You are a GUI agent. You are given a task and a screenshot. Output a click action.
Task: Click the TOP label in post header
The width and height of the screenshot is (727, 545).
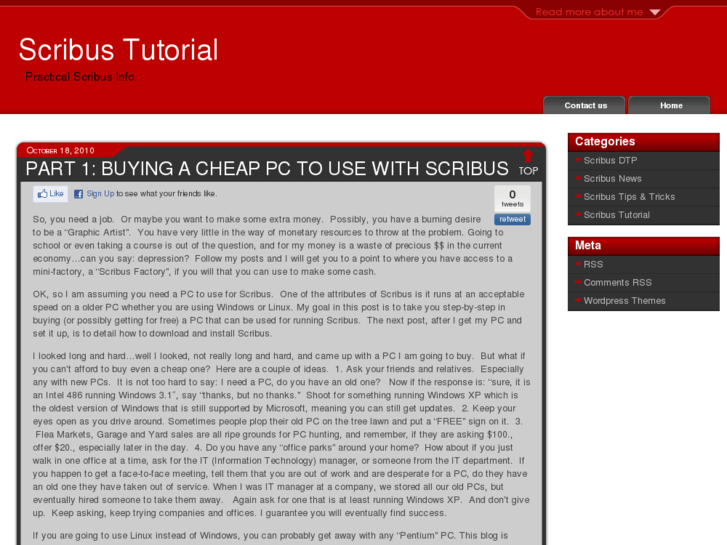tap(528, 171)
